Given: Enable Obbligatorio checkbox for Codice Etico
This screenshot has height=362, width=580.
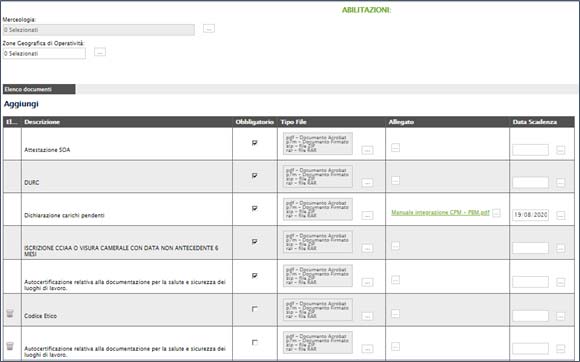Looking at the screenshot, I should [x=254, y=309].
